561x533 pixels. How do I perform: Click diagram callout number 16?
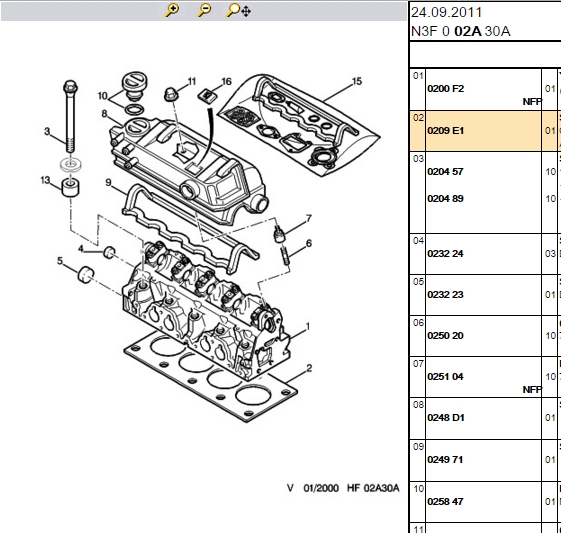(226, 82)
